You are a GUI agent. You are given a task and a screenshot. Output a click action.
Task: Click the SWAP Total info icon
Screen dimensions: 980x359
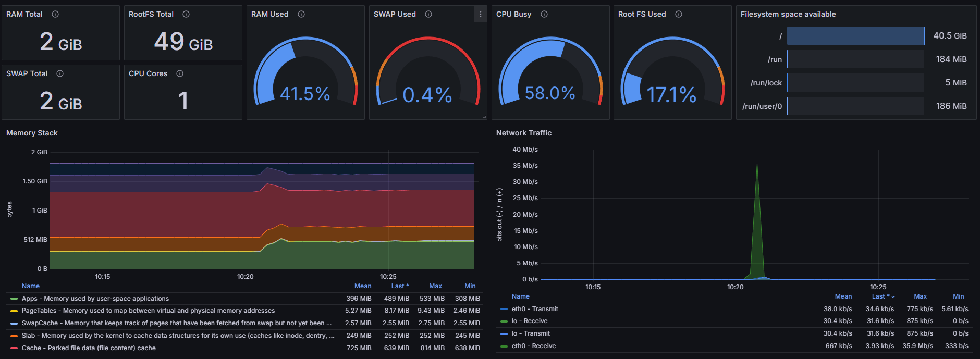(60, 73)
